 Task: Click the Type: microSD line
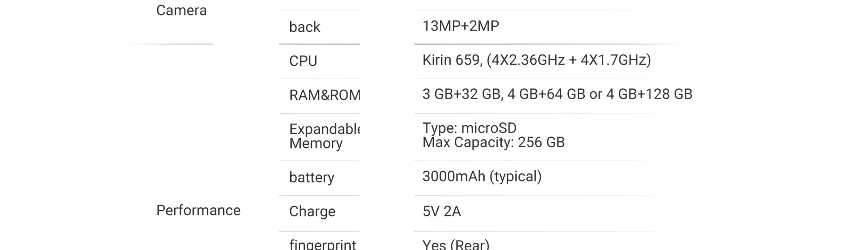coord(469,128)
